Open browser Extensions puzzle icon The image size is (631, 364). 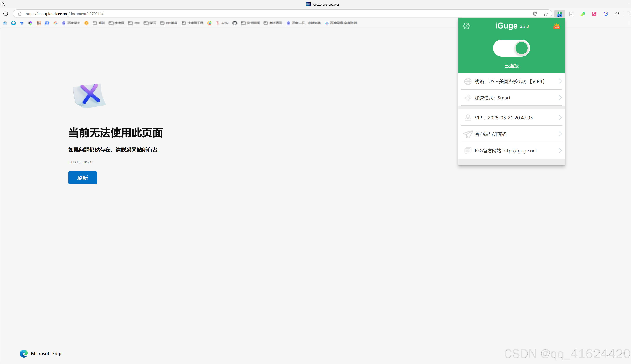(x=617, y=14)
